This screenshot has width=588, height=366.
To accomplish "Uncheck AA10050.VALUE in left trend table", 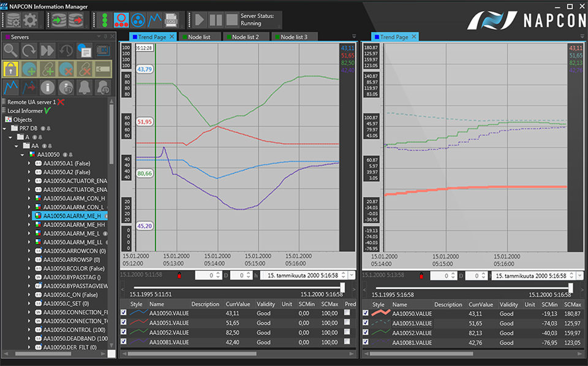I will (x=124, y=313).
